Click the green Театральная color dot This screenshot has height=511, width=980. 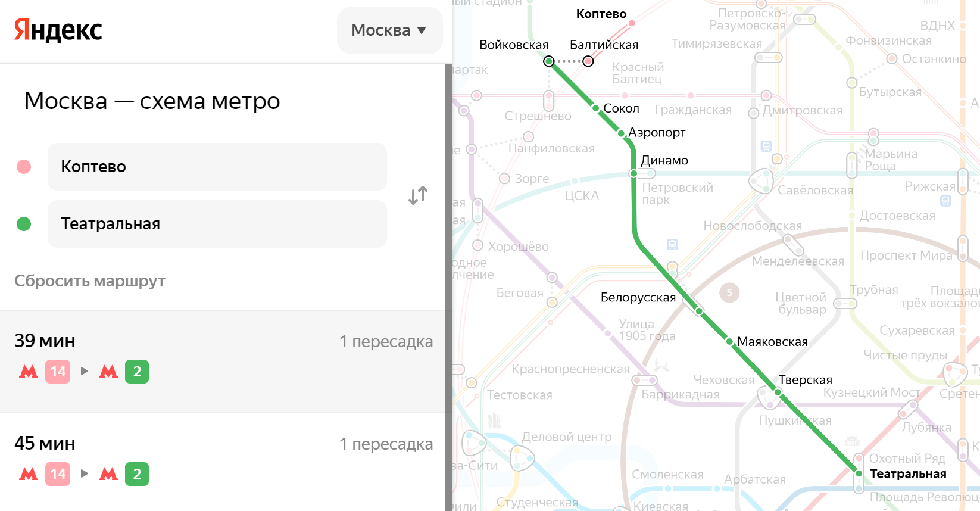point(24,224)
